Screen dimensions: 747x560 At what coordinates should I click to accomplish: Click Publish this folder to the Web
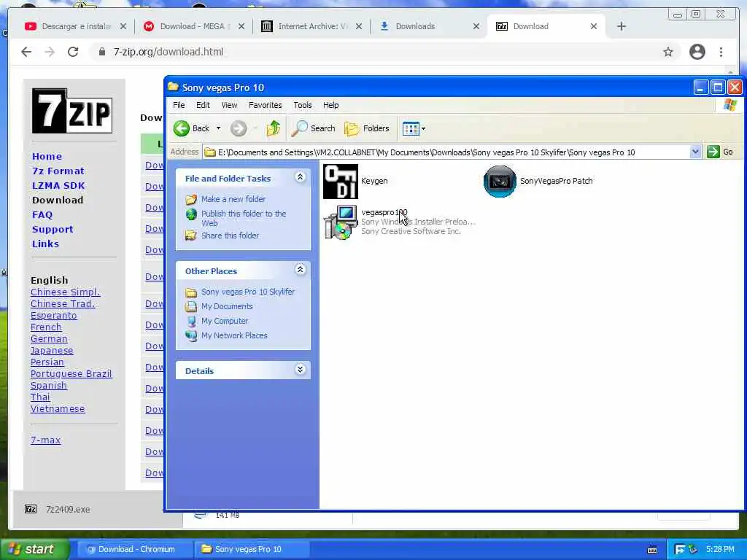[x=244, y=218]
